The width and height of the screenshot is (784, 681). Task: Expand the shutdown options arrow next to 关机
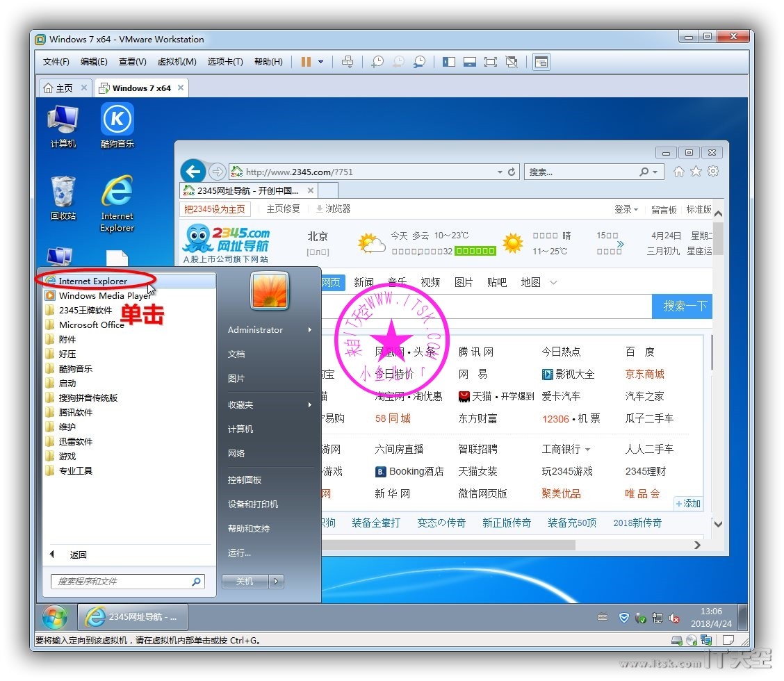pyautogui.click(x=276, y=582)
